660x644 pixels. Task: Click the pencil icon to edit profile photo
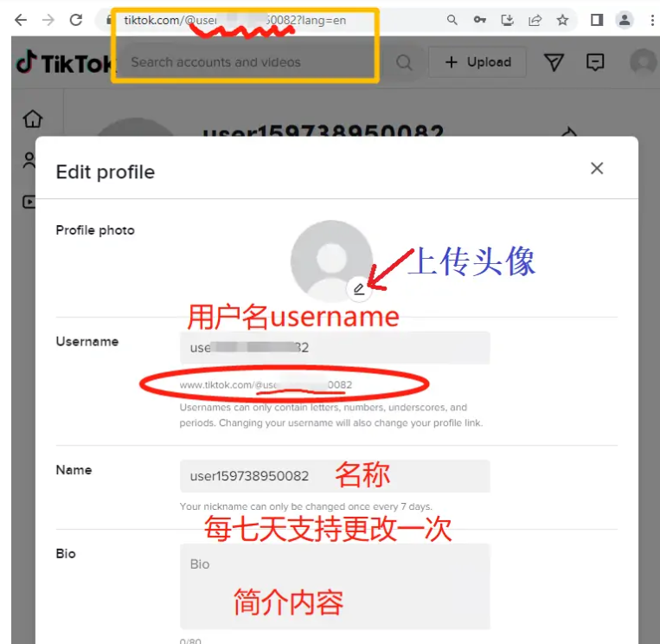coord(359,289)
